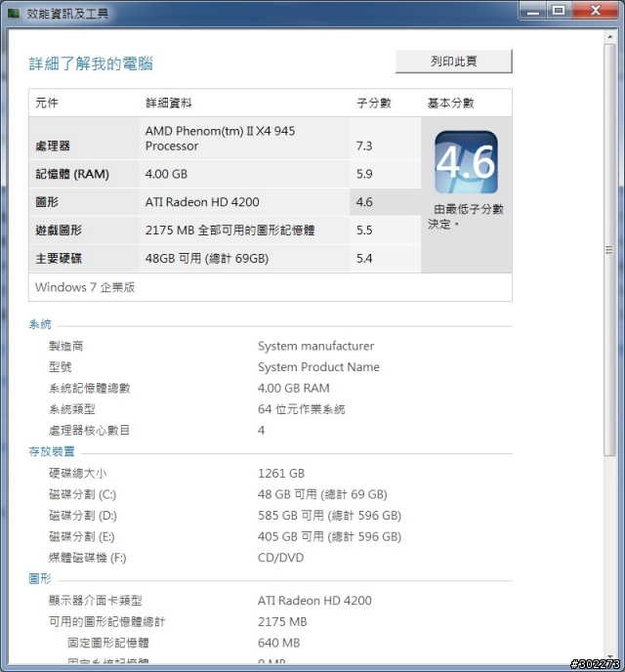Click the 存放裝置 section heading
Viewport: 625px width, 672px height.
(52, 451)
